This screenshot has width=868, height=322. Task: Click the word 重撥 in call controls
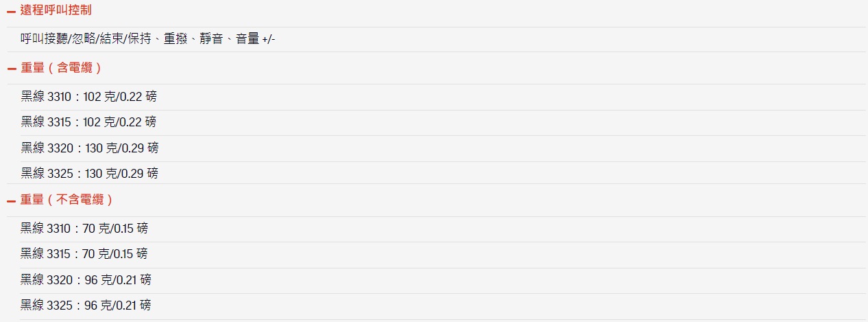point(176,39)
